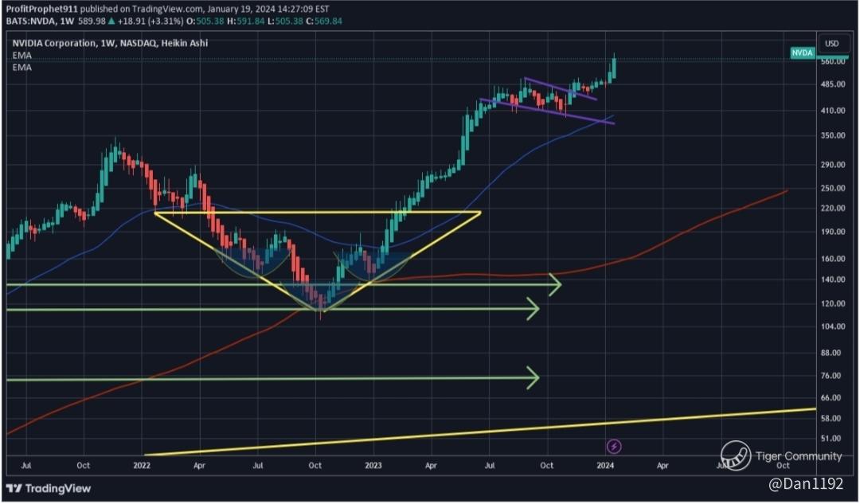
Task: Click the 76.00 price axis label
Action: (x=831, y=376)
